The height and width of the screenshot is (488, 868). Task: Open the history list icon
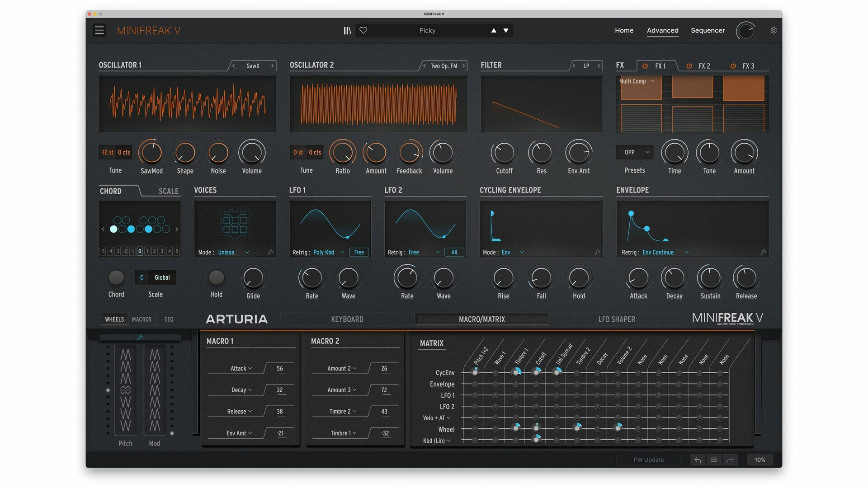click(x=714, y=460)
